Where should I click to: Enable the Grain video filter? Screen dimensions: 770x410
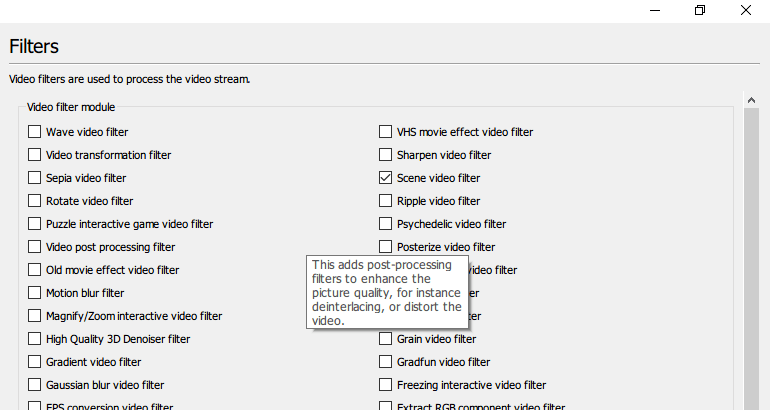(x=385, y=339)
